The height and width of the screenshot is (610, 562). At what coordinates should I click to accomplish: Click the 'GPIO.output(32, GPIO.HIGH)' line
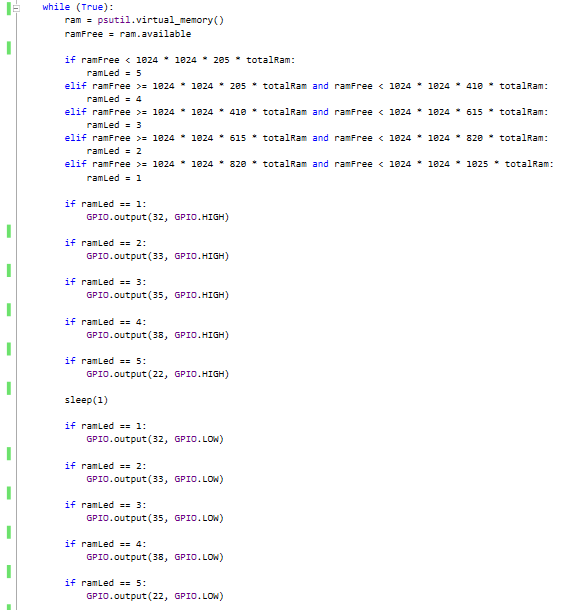158,217
